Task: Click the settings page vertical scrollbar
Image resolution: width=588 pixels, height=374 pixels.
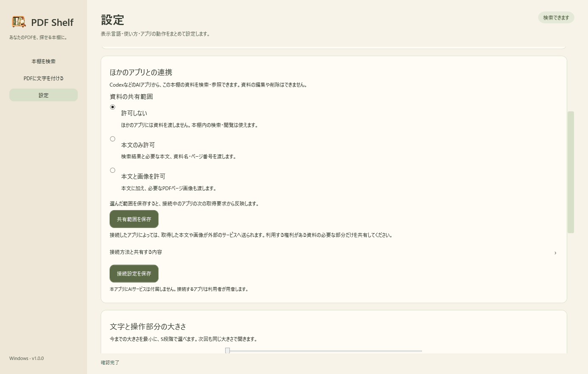Action: tap(571, 172)
